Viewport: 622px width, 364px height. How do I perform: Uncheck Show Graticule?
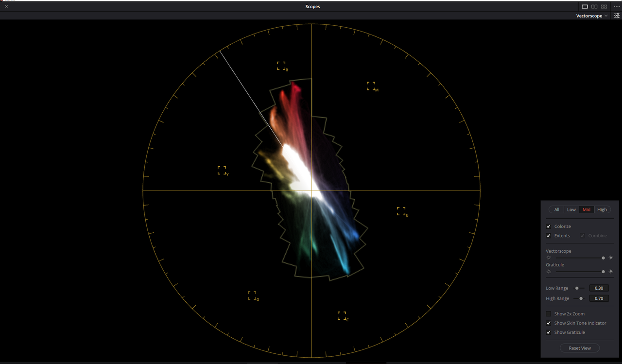(549, 332)
